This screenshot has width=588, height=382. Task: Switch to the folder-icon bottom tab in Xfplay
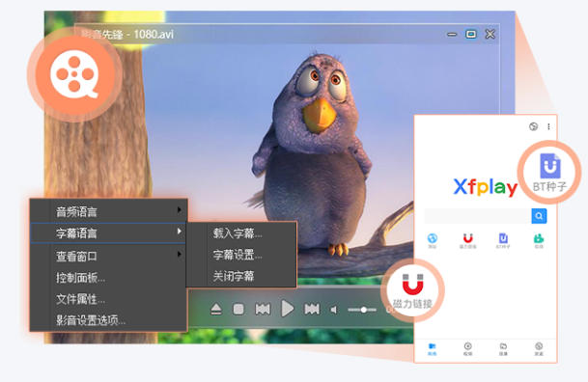point(503,349)
